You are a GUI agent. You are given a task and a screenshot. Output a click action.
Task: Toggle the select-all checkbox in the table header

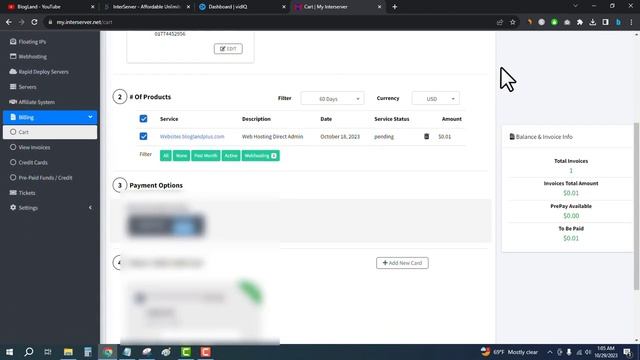pyautogui.click(x=143, y=119)
